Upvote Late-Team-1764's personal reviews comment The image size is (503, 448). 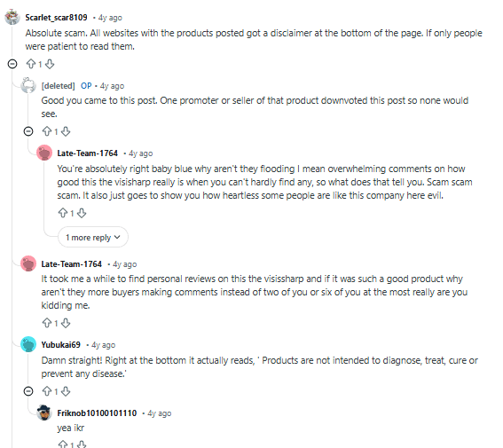(47, 323)
